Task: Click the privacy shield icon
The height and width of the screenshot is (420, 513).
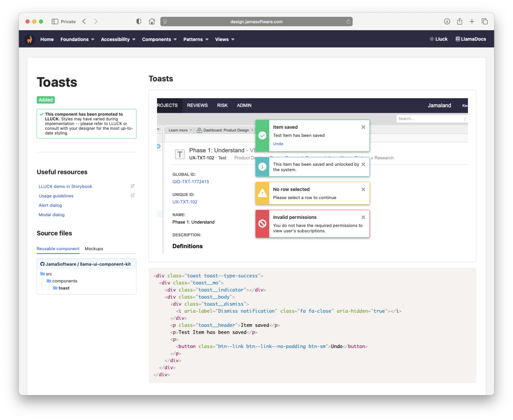Action: pyautogui.click(x=139, y=22)
